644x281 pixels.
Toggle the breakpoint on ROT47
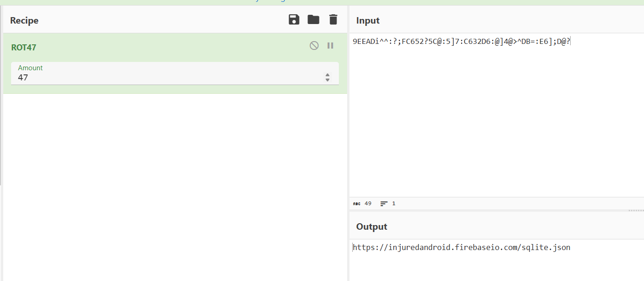(331, 45)
